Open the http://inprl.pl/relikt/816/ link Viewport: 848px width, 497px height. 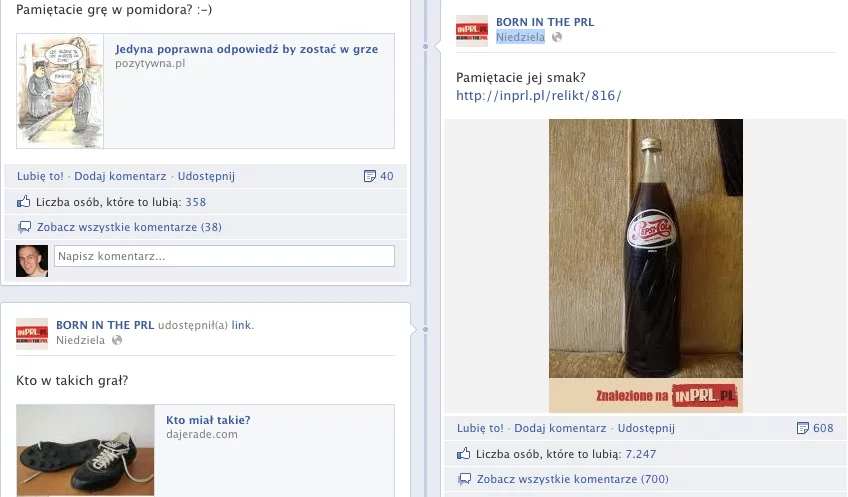click(x=539, y=96)
